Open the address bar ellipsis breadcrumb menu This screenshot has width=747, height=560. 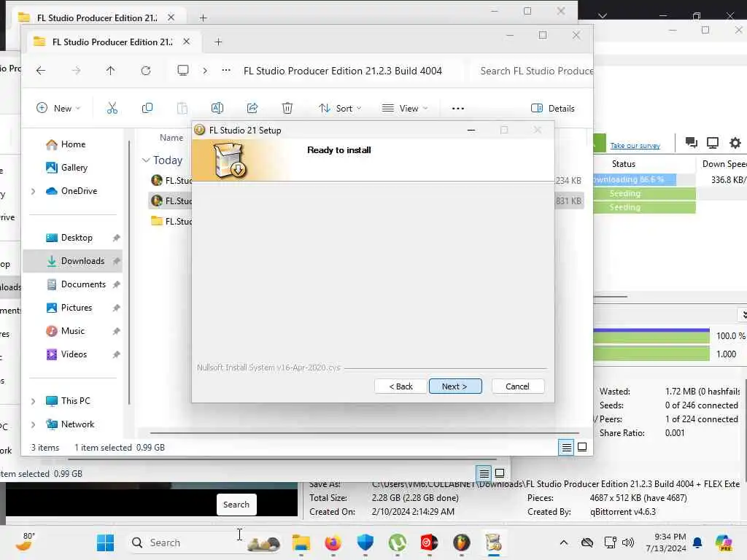(226, 71)
